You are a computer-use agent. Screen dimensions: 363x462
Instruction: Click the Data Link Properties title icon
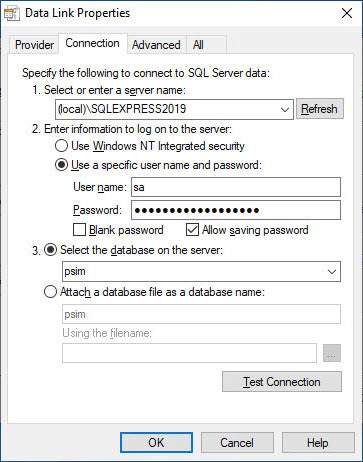click(x=12, y=14)
